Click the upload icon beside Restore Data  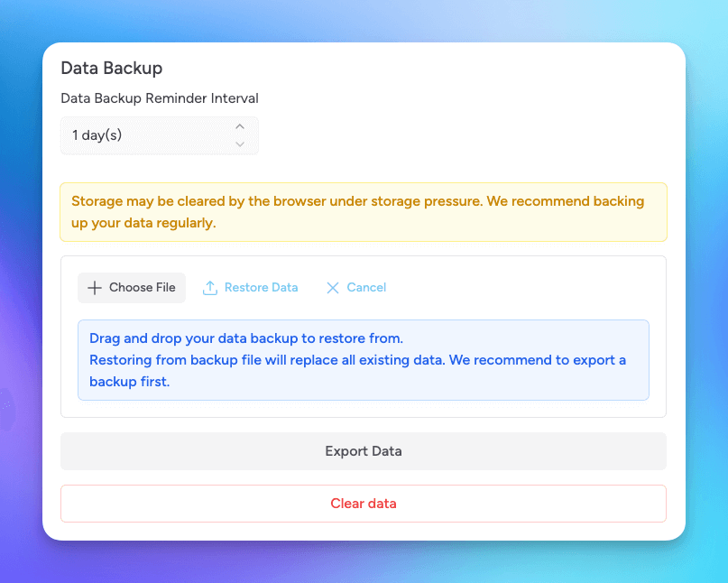tap(210, 287)
